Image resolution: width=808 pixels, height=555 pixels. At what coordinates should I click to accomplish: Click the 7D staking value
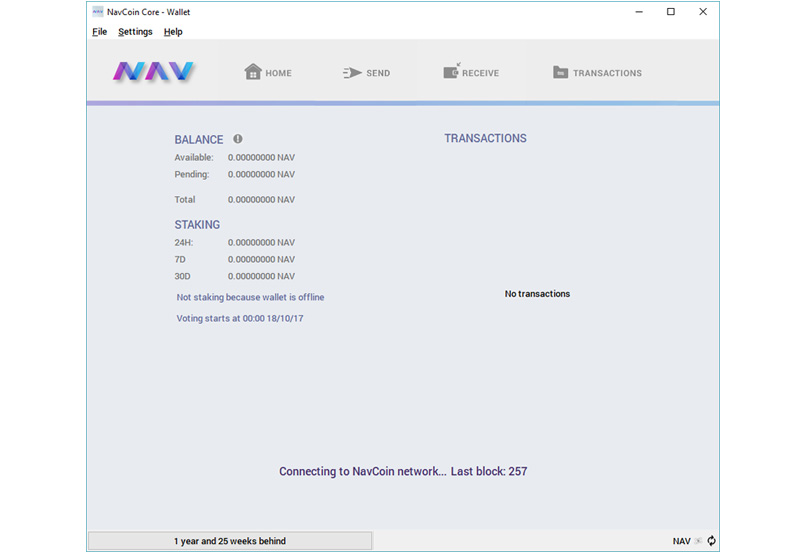261,260
